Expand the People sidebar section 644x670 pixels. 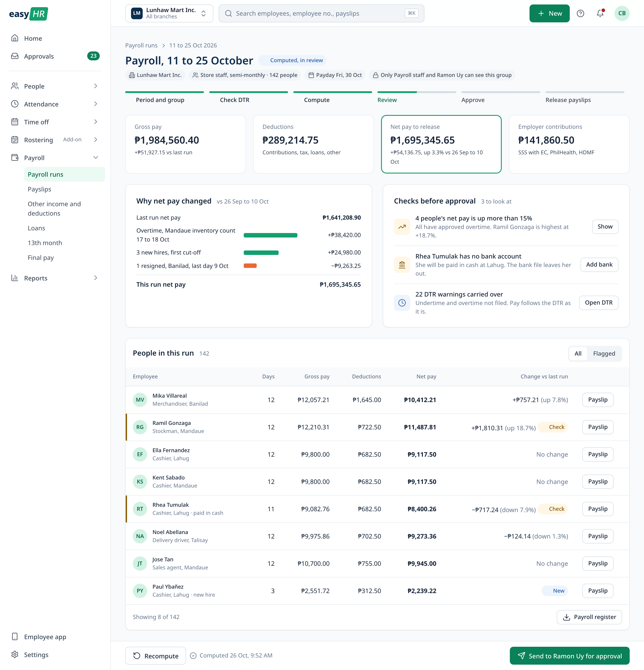point(55,86)
